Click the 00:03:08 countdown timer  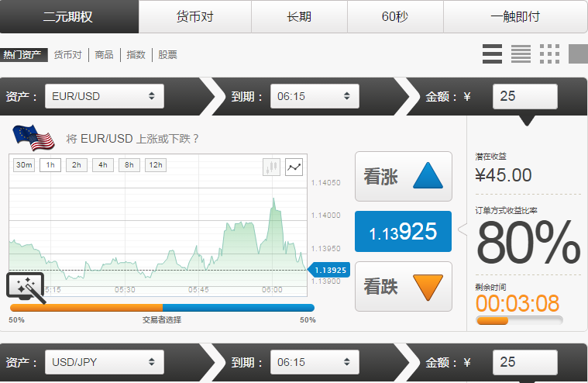[518, 303]
